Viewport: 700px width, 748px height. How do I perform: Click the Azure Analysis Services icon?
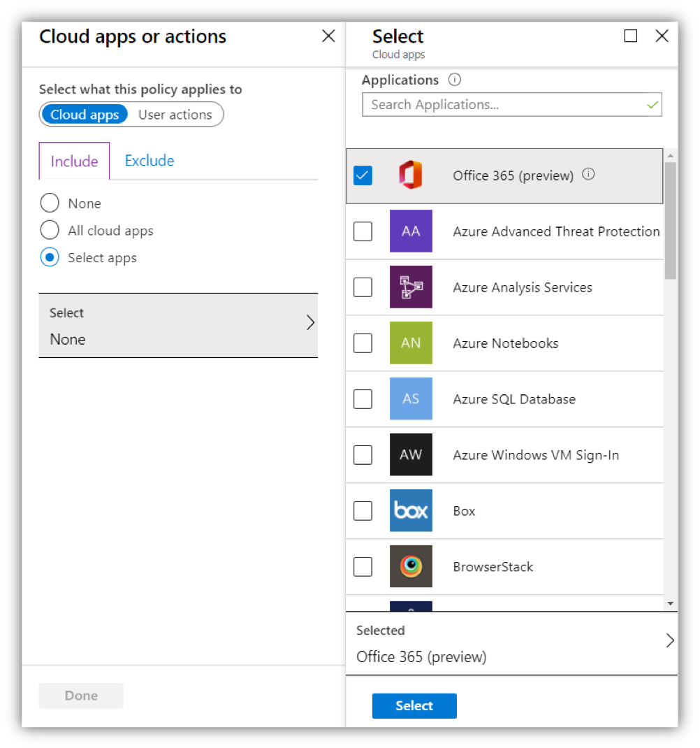click(x=411, y=287)
